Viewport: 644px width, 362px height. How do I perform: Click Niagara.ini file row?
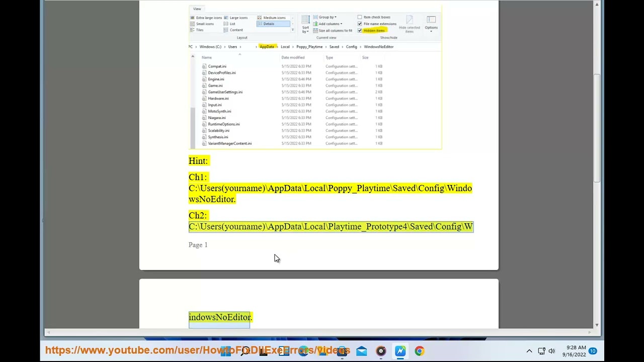point(292,118)
